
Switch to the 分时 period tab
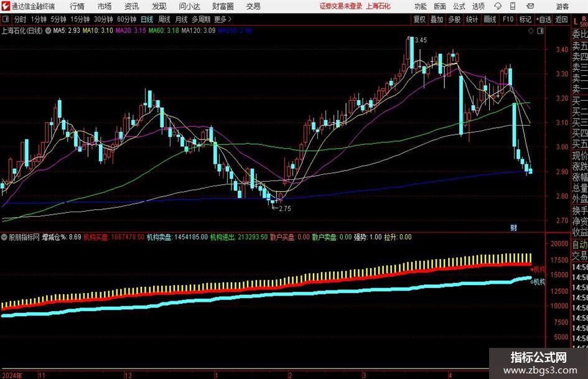pos(21,19)
